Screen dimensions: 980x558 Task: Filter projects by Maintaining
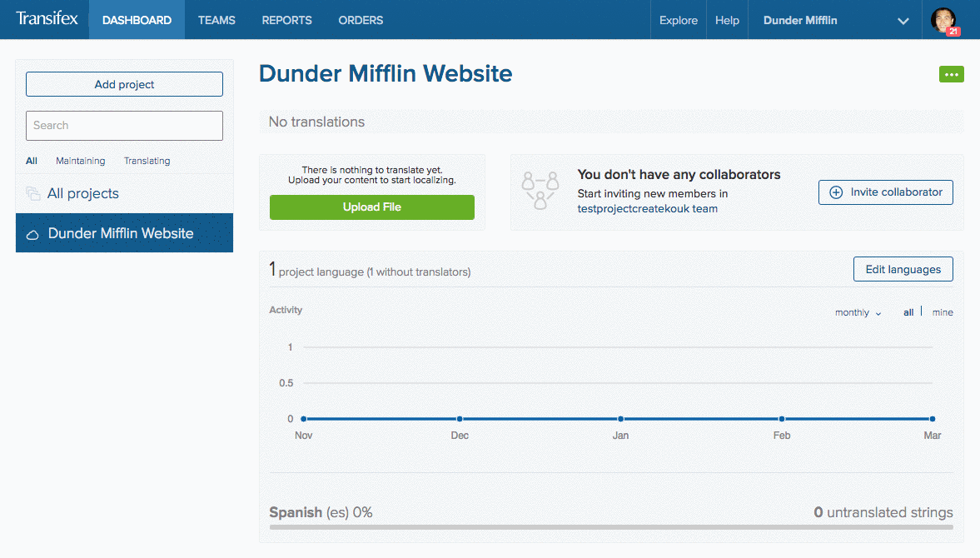pyautogui.click(x=81, y=162)
